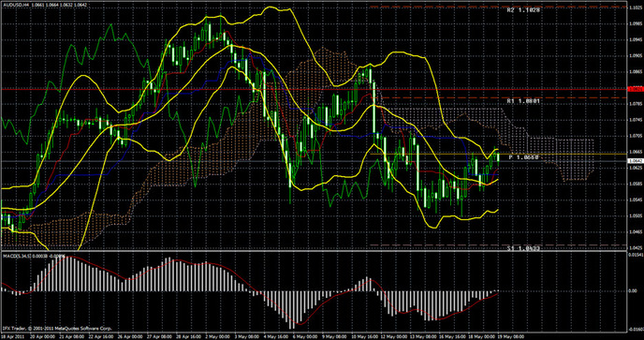Image resolution: width=644 pixels, height=340 pixels.
Task: Select the R1 1.0801 resistance label
Action: coord(523,101)
